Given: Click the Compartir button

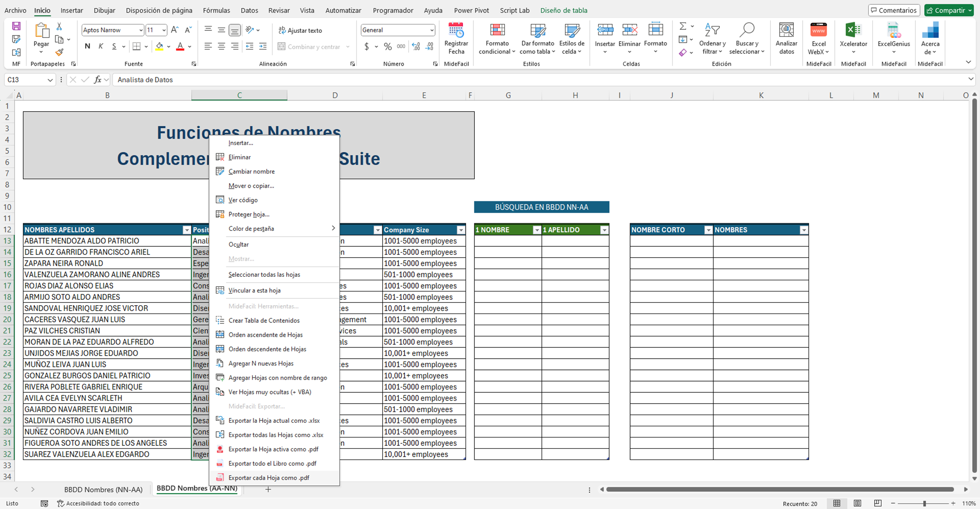Looking at the screenshot, I should coord(949,10).
